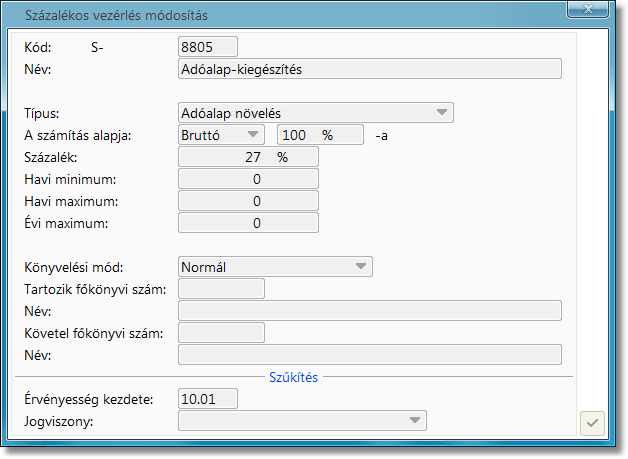Click the Kód field containing 8805
Viewport: 628px width, 459px height.
pos(208,47)
